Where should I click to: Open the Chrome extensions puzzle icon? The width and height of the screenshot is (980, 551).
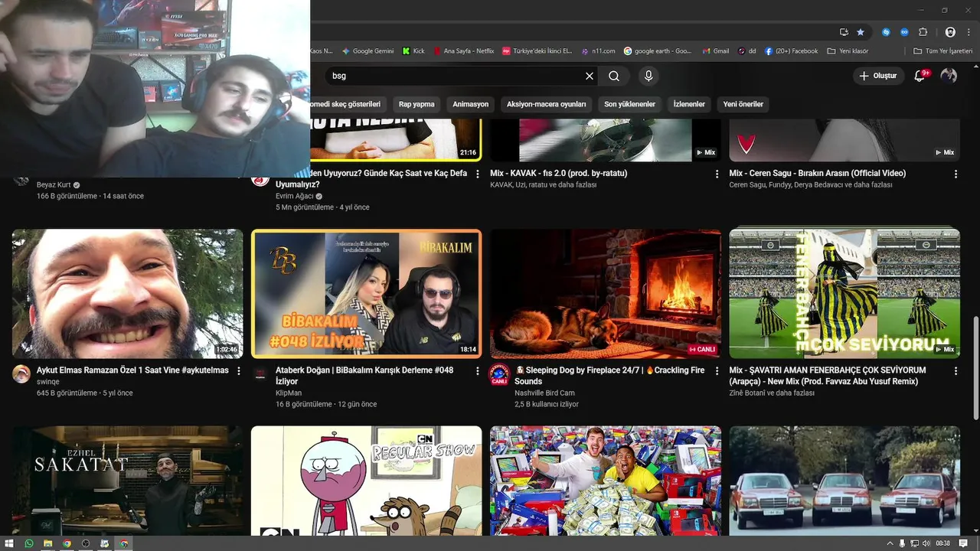click(x=923, y=32)
